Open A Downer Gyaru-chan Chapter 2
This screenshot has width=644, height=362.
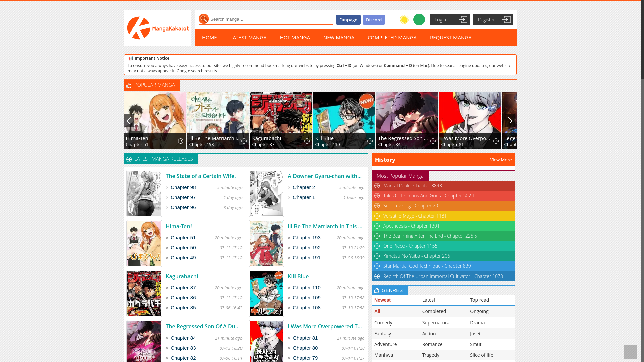coord(304,187)
